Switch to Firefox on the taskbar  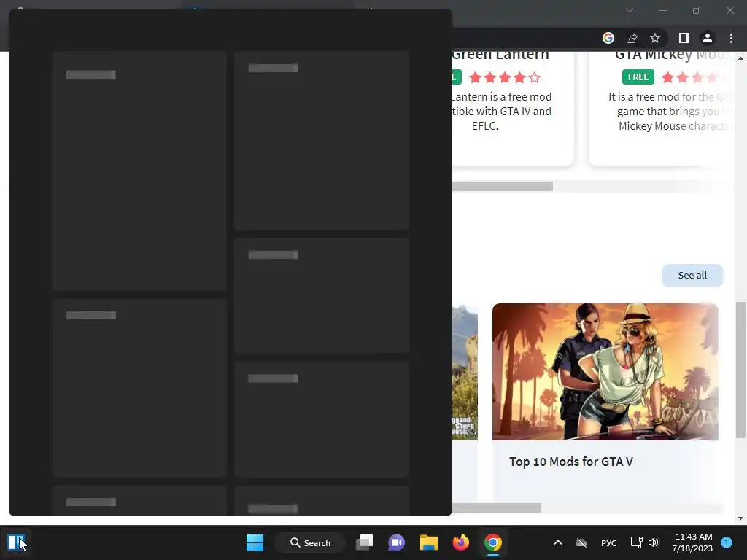pos(461,542)
